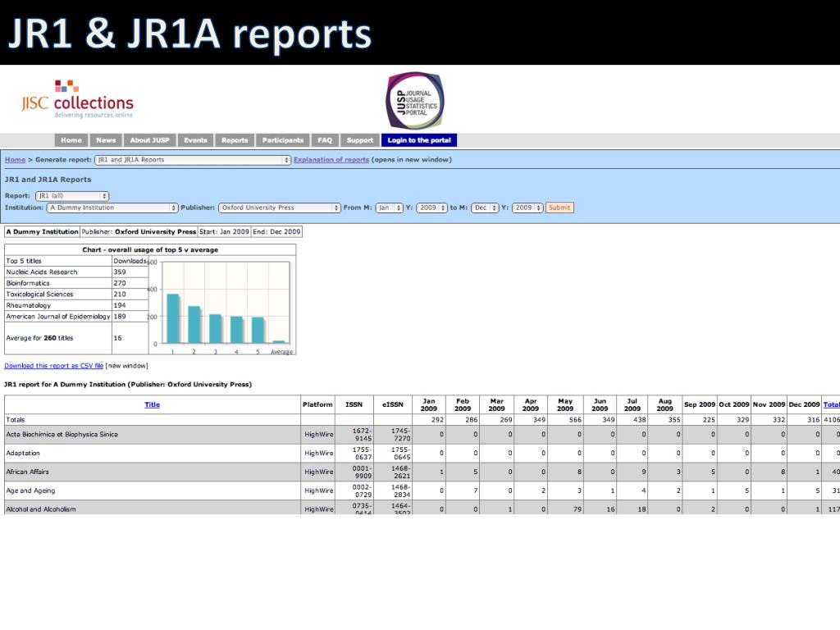Viewport: 840px width, 630px height.
Task: Click the JISC collections logo
Action: pos(78,99)
